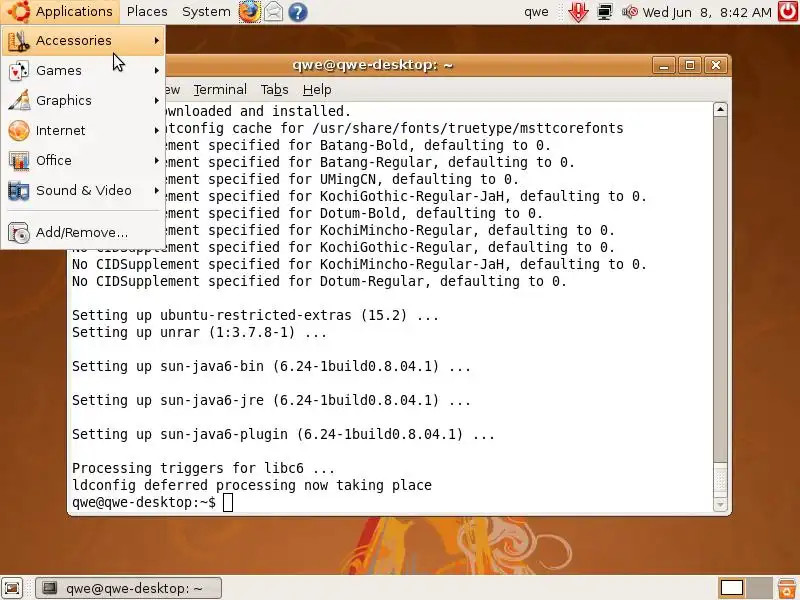The height and width of the screenshot is (600, 800).
Task: Click the "Setting up ubuntu-restricted-extras (15.2)" line
Action: (x=255, y=315)
